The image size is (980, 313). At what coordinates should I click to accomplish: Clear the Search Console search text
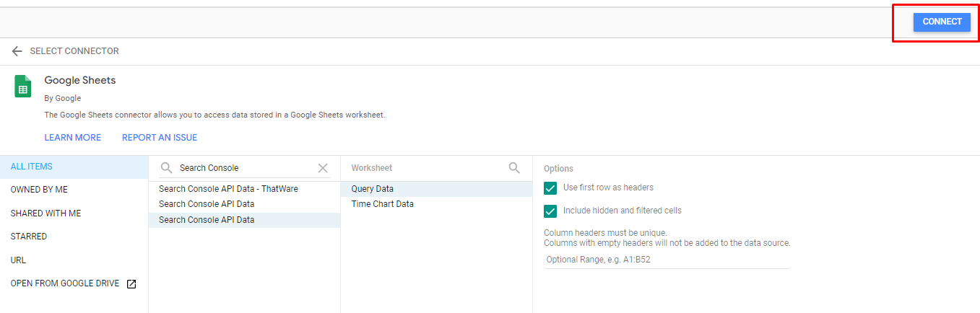tap(323, 168)
